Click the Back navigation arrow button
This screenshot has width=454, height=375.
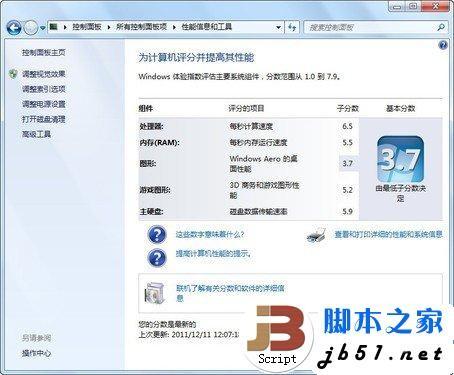(14, 28)
